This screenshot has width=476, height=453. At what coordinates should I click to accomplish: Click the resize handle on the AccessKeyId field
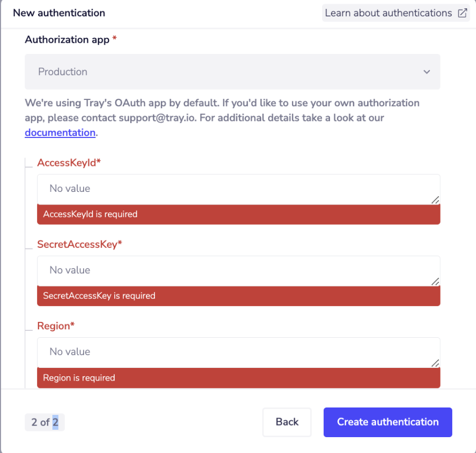[x=435, y=200]
